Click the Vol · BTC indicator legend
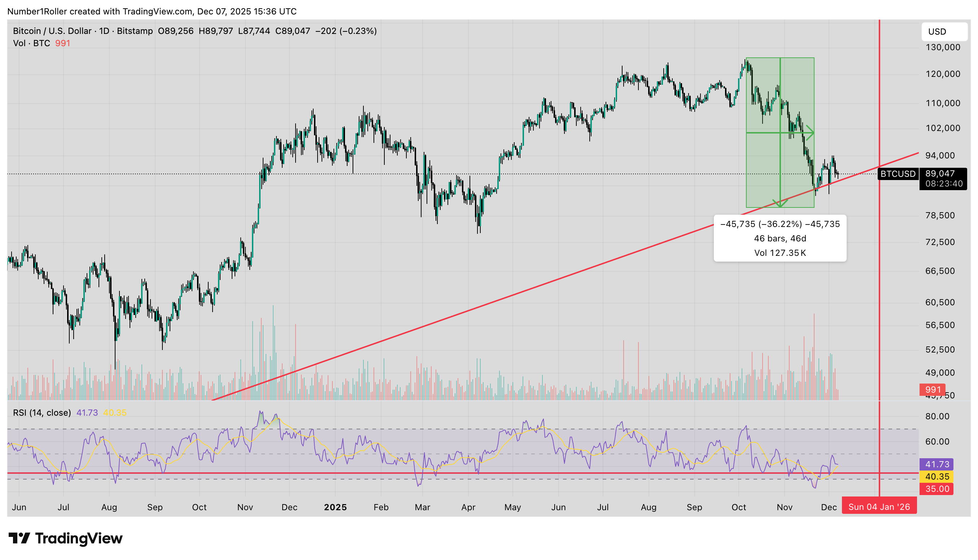This screenshot has height=560, width=978. (31, 43)
